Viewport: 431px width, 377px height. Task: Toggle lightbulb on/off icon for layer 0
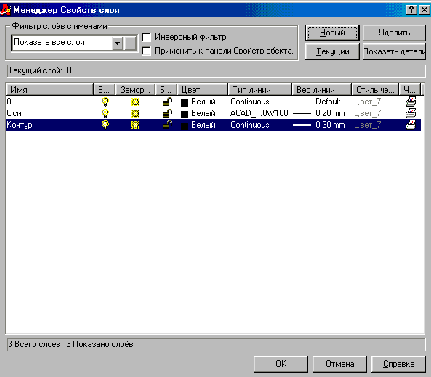coord(105,102)
